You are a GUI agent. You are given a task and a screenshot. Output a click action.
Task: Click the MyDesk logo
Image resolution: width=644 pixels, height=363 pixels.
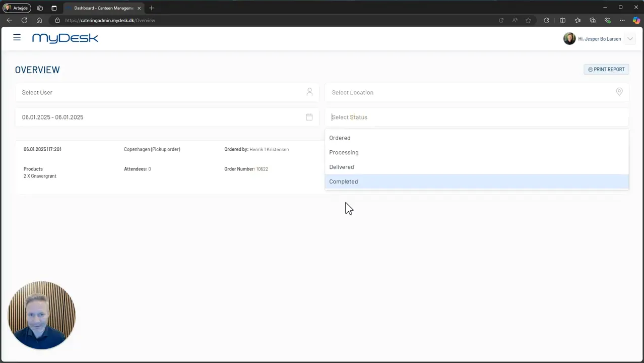click(x=65, y=38)
